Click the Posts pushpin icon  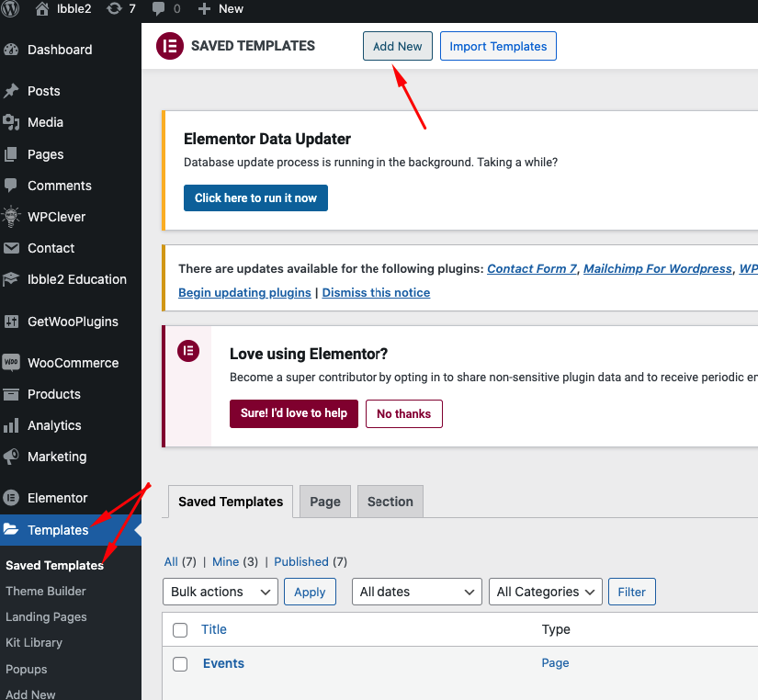(11, 91)
